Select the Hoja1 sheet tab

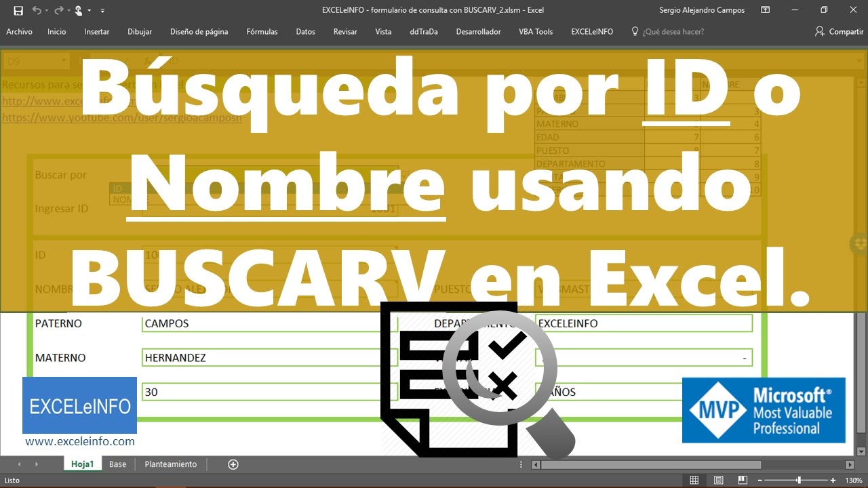tap(83, 464)
